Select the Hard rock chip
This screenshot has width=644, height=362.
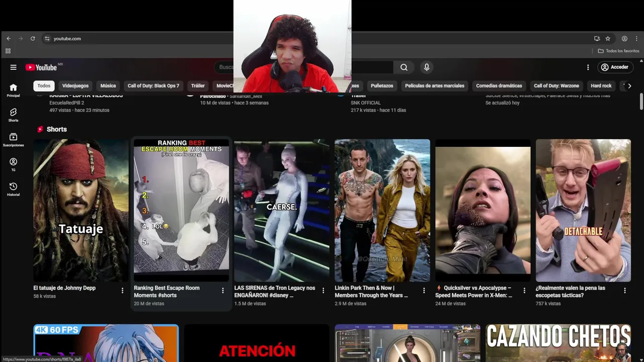pos(601,86)
